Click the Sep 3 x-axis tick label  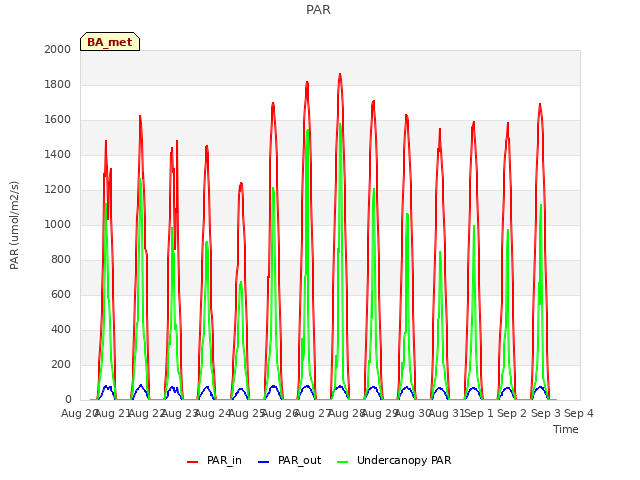tap(545, 413)
